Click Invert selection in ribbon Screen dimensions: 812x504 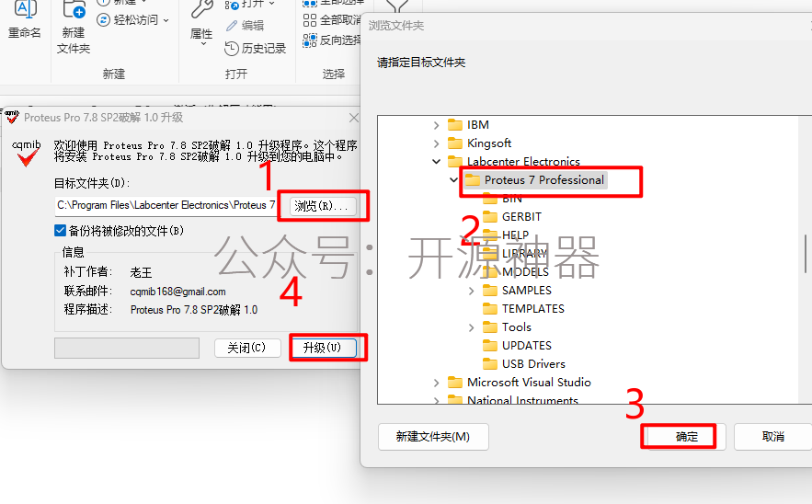coord(331,40)
